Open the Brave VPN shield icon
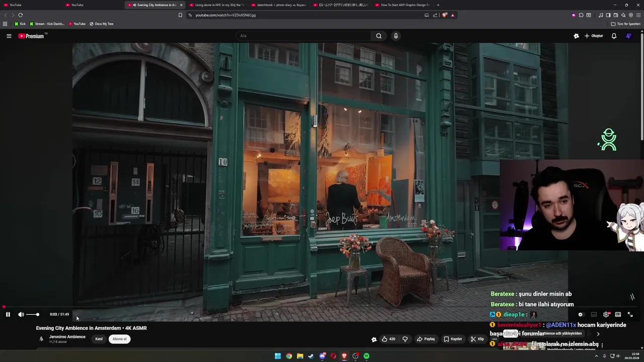 click(x=631, y=15)
